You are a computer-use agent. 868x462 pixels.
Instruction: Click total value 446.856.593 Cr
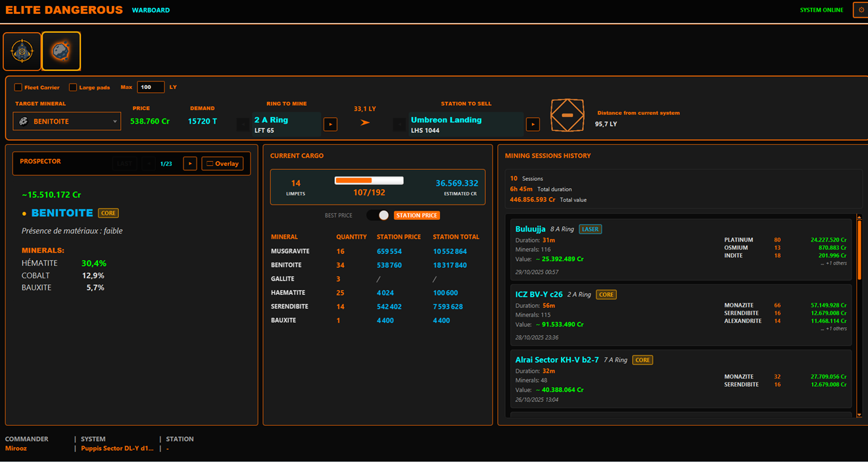tap(533, 199)
